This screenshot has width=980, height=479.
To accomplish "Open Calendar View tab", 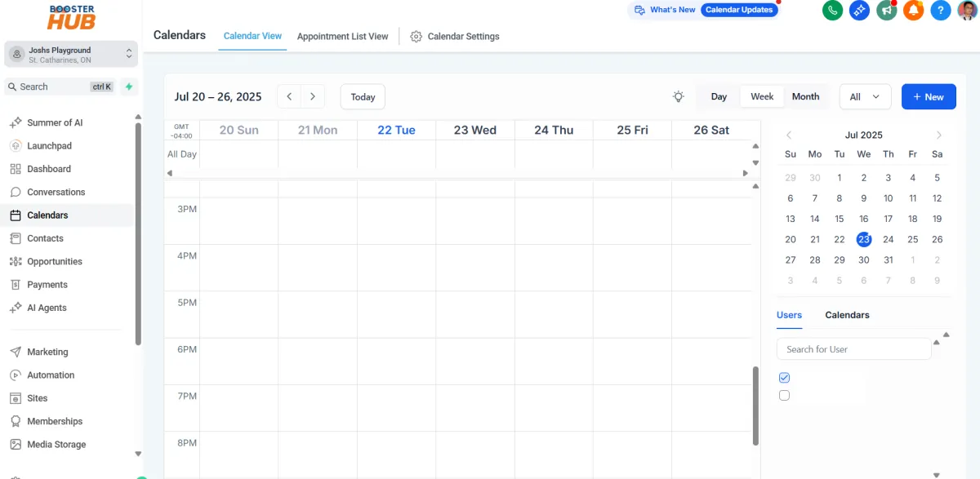I will (x=252, y=36).
